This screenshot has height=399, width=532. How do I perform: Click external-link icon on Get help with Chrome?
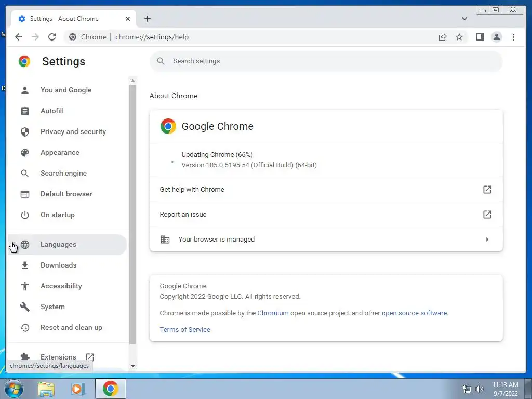487,189
